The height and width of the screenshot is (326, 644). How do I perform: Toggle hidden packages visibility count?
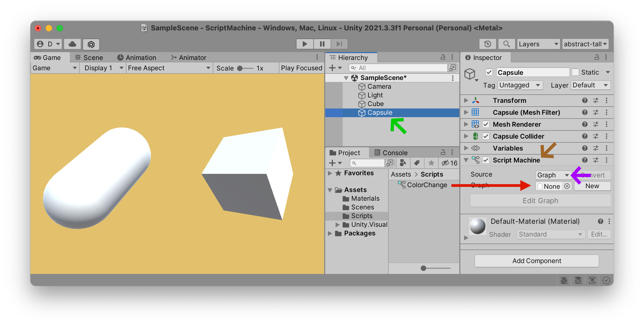[x=449, y=163]
